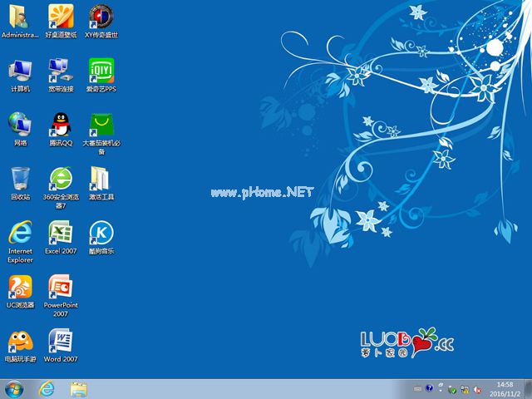The width and height of the screenshot is (532, 399).
Task: Open the Windows Start menu orb
Action: 14,389
